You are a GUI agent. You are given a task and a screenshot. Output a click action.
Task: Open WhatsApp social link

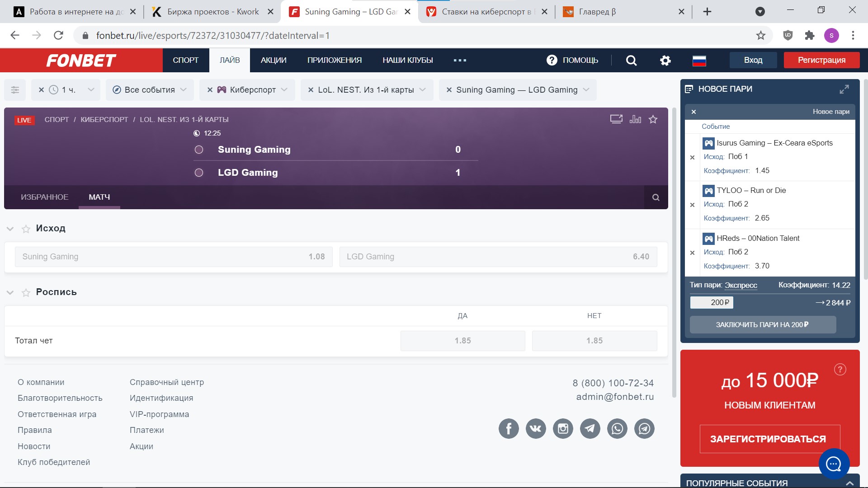click(x=617, y=428)
